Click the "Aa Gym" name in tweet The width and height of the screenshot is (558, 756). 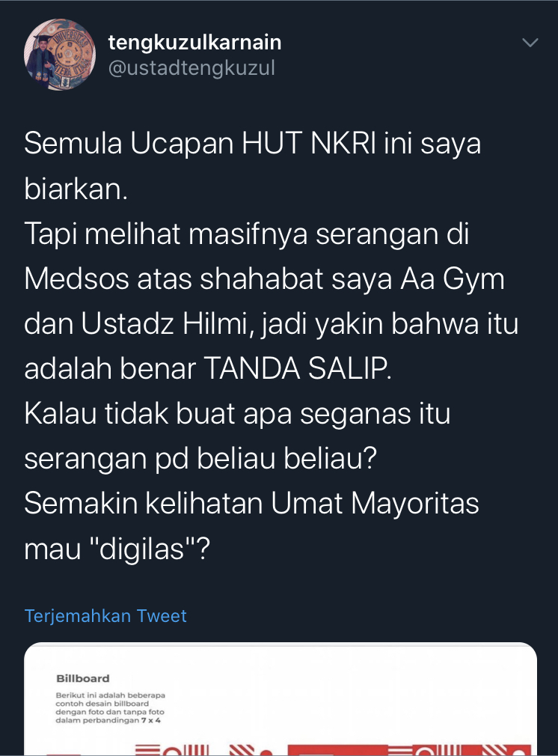coord(453,279)
